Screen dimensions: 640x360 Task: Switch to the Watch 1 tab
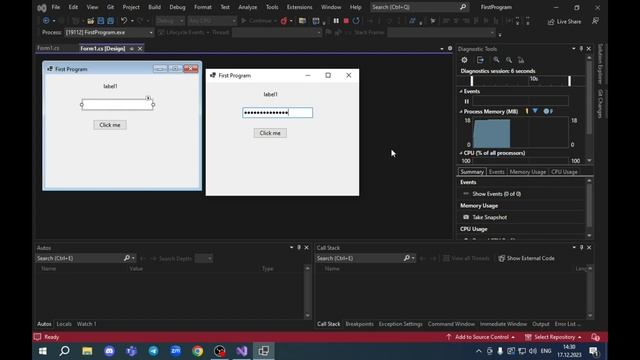point(87,324)
